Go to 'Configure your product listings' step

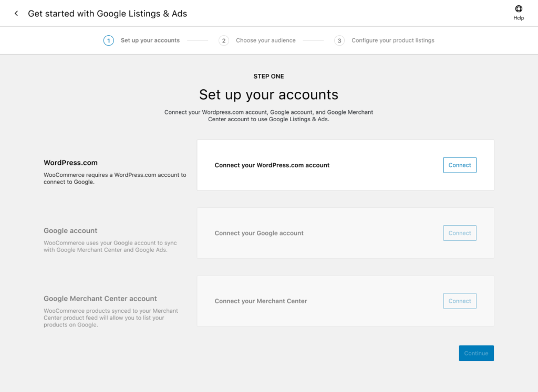(393, 40)
